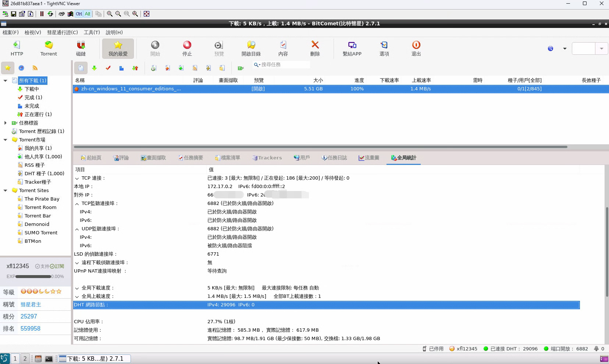Viewport: 609px width, 364px height.
Task: Open search magnifier dropdown arrow
Action: coord(259,65)
